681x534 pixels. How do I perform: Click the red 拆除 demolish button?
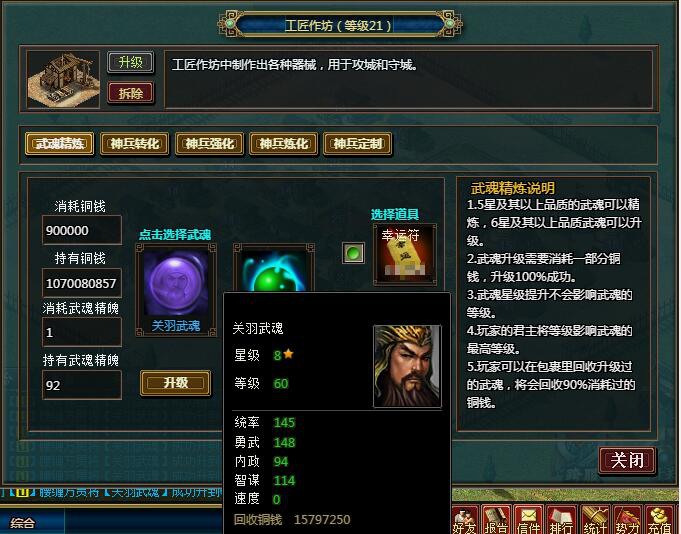pos(131,93)
